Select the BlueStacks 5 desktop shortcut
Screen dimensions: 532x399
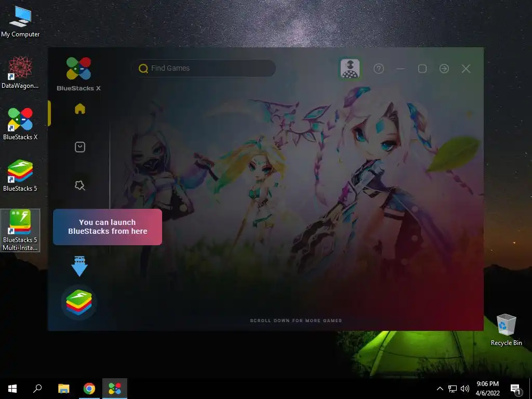click(x=20, y=176)
